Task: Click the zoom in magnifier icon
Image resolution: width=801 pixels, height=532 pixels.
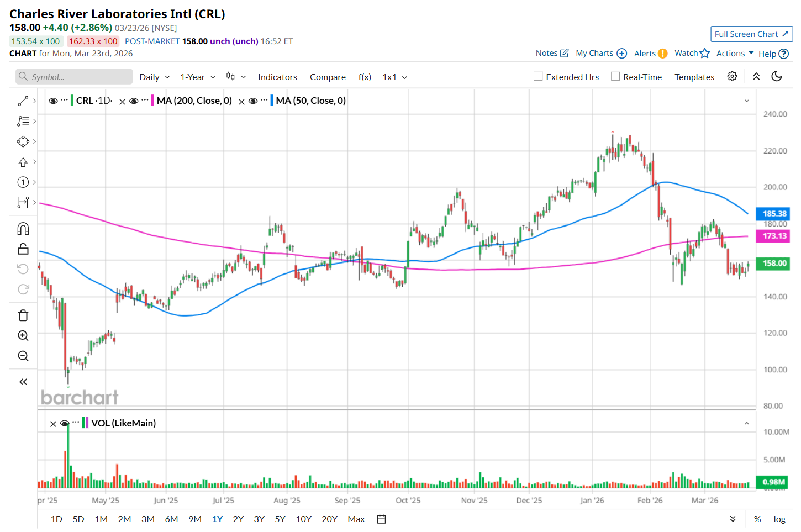Action: tap(23, 336)
